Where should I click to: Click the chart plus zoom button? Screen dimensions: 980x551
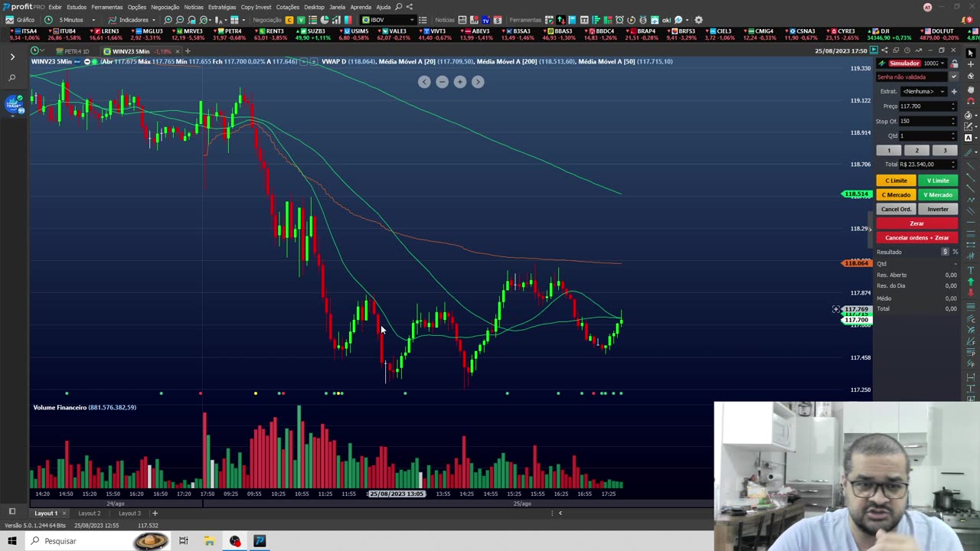pos(459,82)
